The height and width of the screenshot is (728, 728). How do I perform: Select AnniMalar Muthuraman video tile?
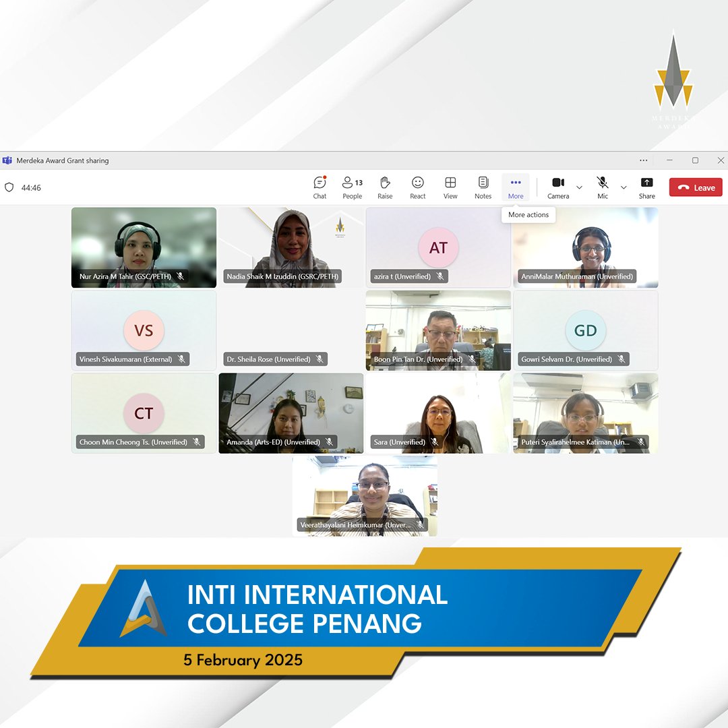pos(586,247)
